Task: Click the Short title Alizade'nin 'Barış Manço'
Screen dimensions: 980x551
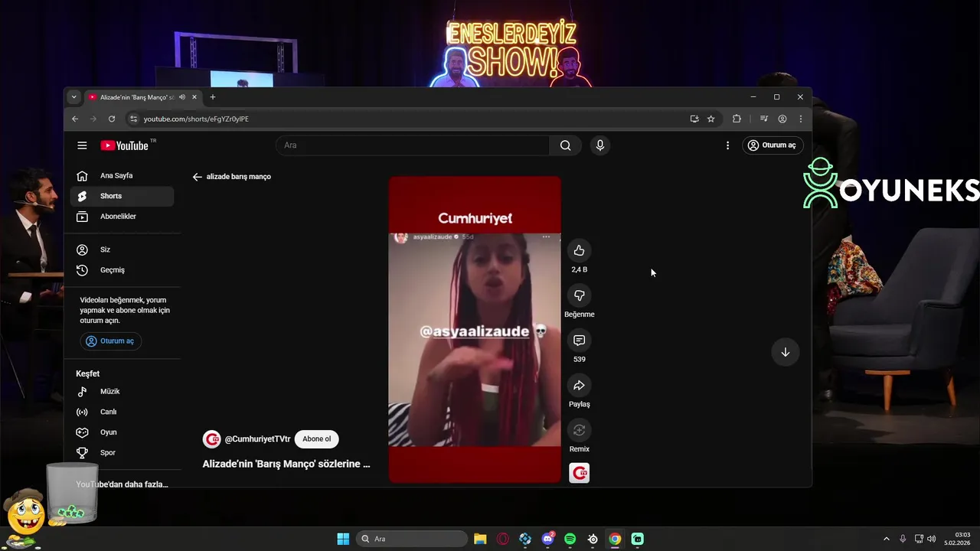Action: (x=286, y=464)
